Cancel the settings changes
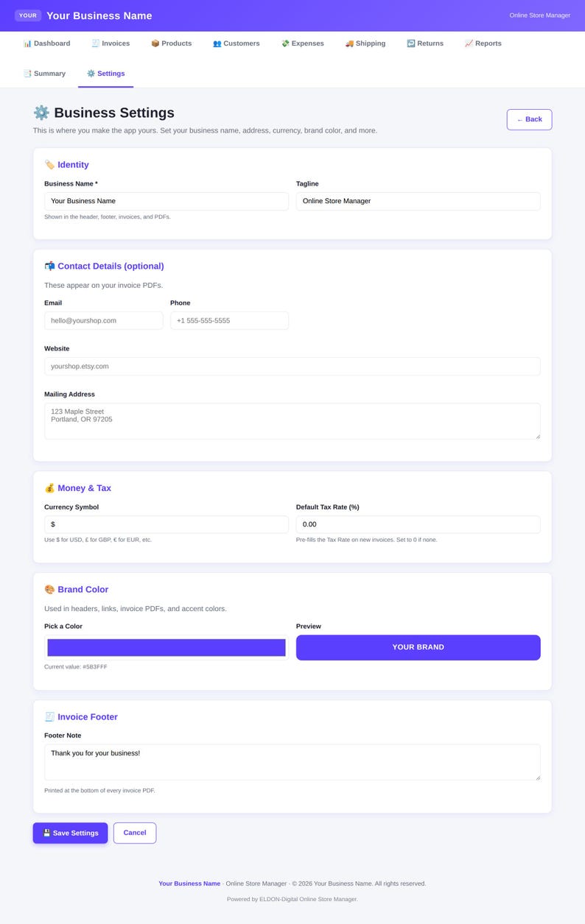Viewport: 585px width, 924px height. click(135, 833)
